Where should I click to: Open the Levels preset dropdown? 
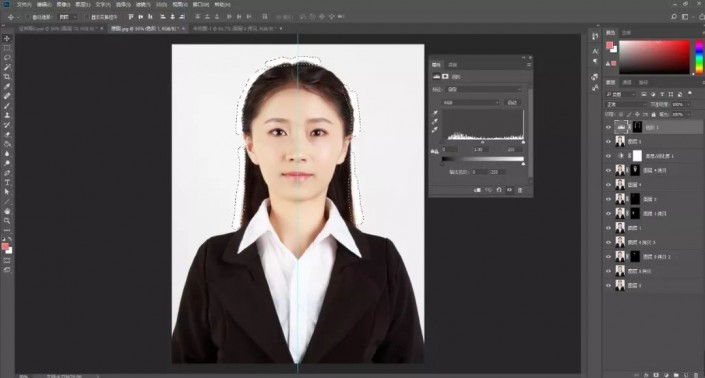(483, 89)
